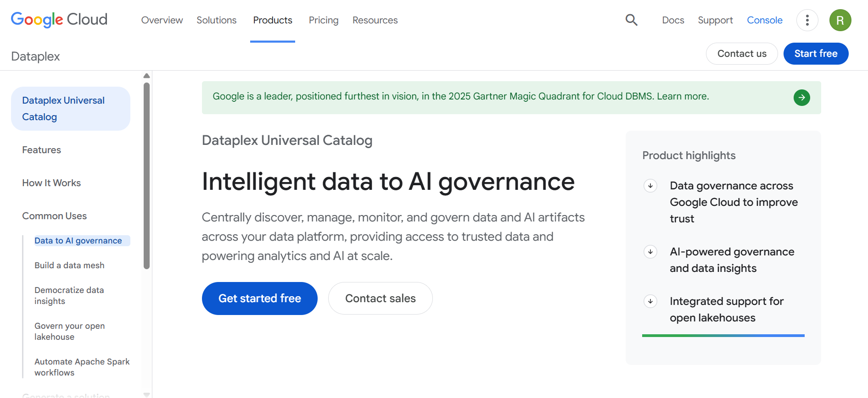868x398 pixels.
Task: Expand Data governance across Google Cloud highlight
Action: click(650, 186)
